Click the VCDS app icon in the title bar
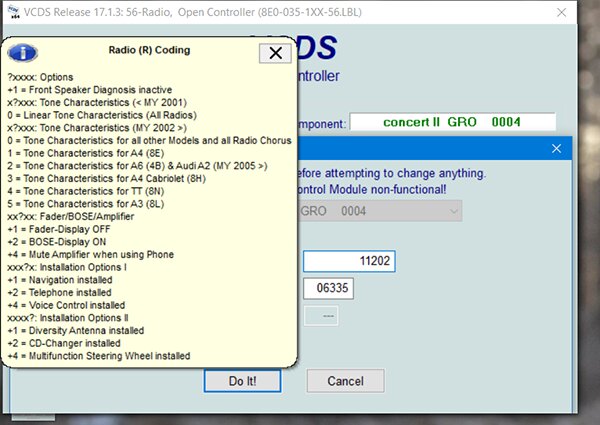Screen dimensions: 600x425 click(13, 12)
